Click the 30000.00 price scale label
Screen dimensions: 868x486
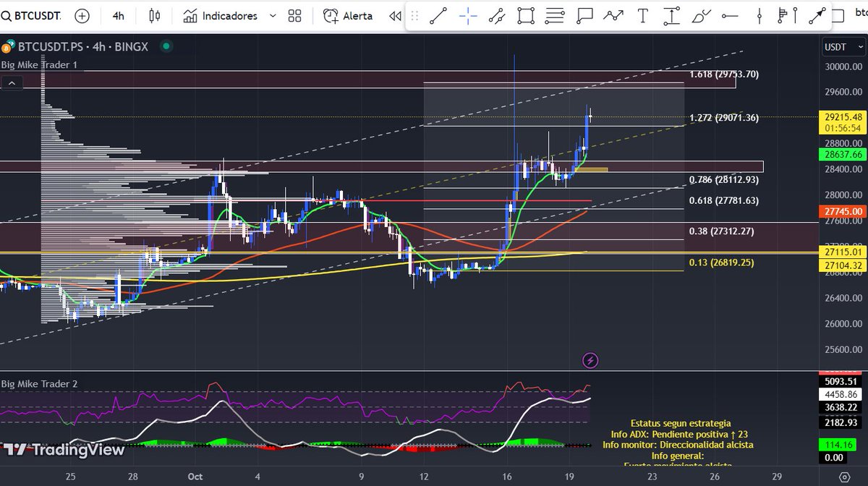[843, 67]
